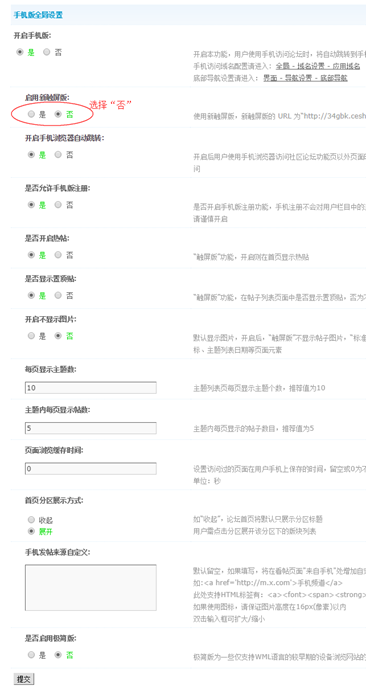Select 是 for 开启手机版

point(20,52)
